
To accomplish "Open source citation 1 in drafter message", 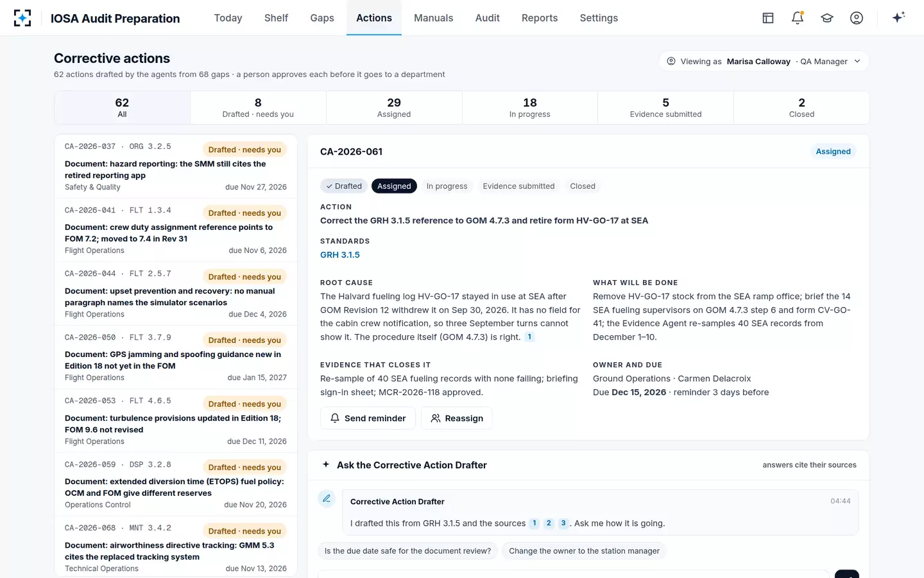I will [x=534, y=523].
